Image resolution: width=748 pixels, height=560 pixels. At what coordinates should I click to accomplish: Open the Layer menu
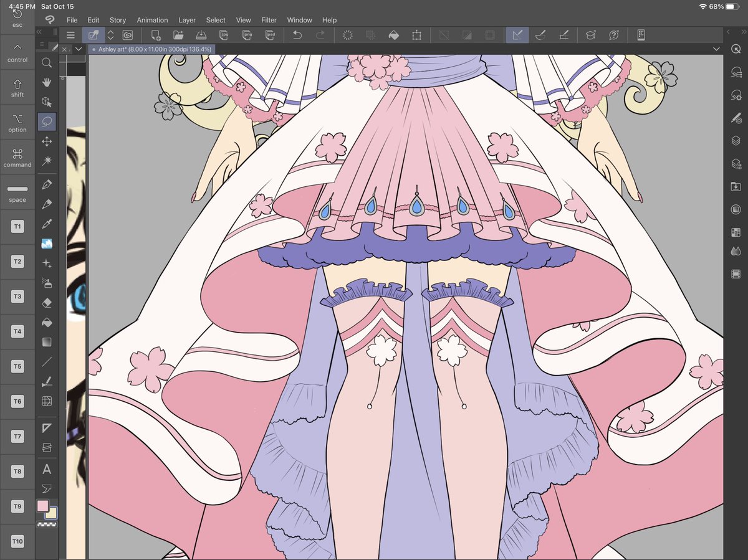[x=187, y=20]
